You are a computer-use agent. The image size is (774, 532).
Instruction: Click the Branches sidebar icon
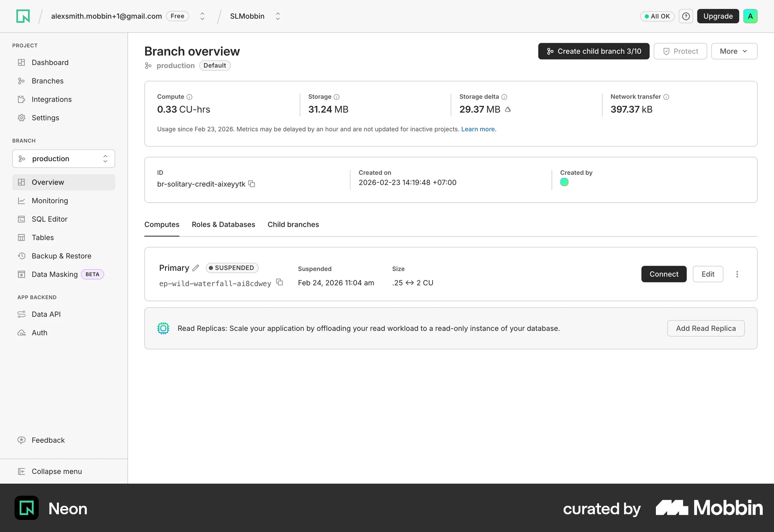click(x=21, y=81)
